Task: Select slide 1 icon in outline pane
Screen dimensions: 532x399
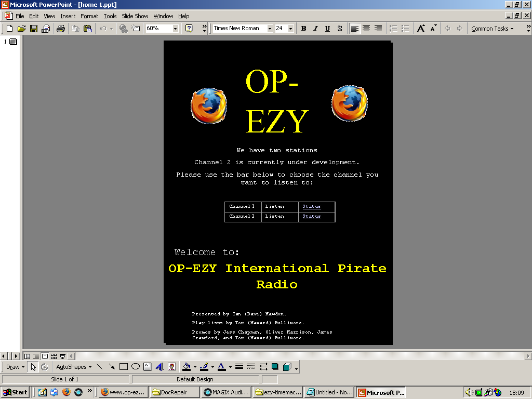Action: point(13,42)
